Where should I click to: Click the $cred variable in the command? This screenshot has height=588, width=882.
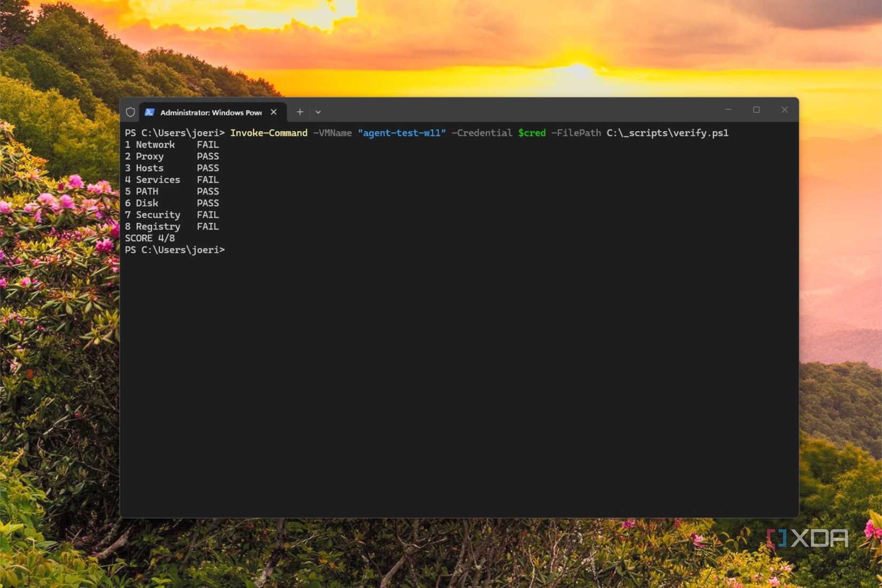pyautogui.click(x=532, y=133)
